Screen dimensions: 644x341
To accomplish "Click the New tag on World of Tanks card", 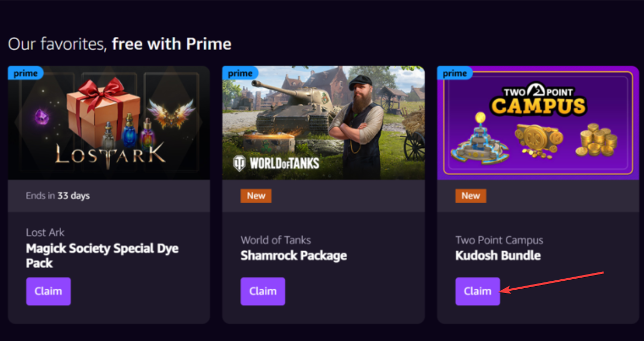I will click(256, 196).
